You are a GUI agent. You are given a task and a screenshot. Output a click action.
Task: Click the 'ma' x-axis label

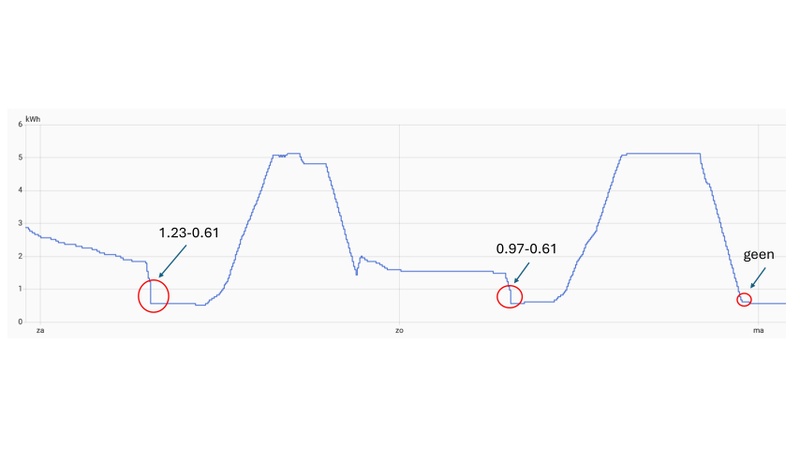pos(758,330)
